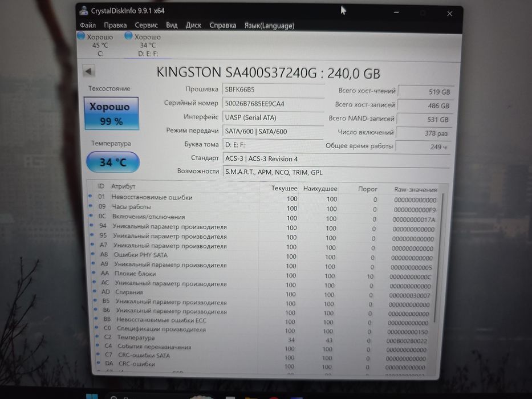Click the power on hours value 249 ч
532x399 pixels.
[x=423, y=147]
